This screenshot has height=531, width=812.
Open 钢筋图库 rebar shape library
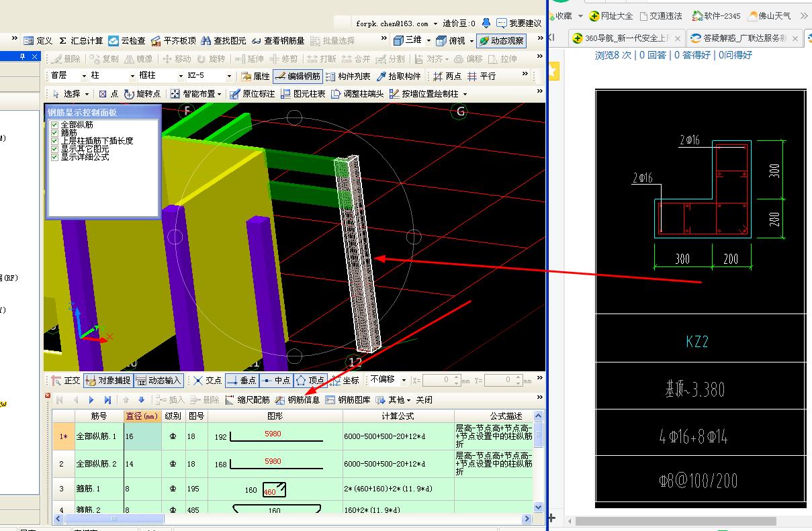[347, 400]
